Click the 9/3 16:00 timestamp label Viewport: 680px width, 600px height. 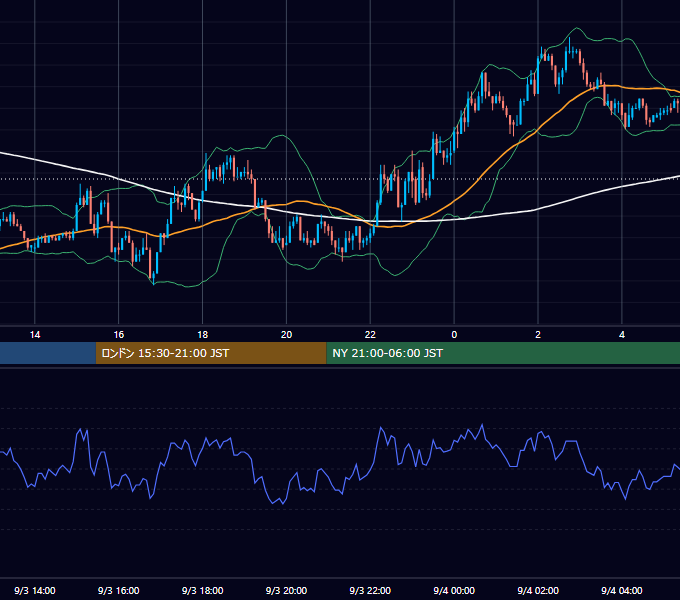pos(118,590)
